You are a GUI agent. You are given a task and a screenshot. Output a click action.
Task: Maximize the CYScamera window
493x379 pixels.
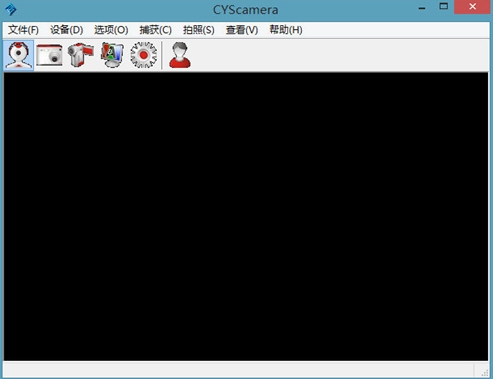(x=444, y=7)
